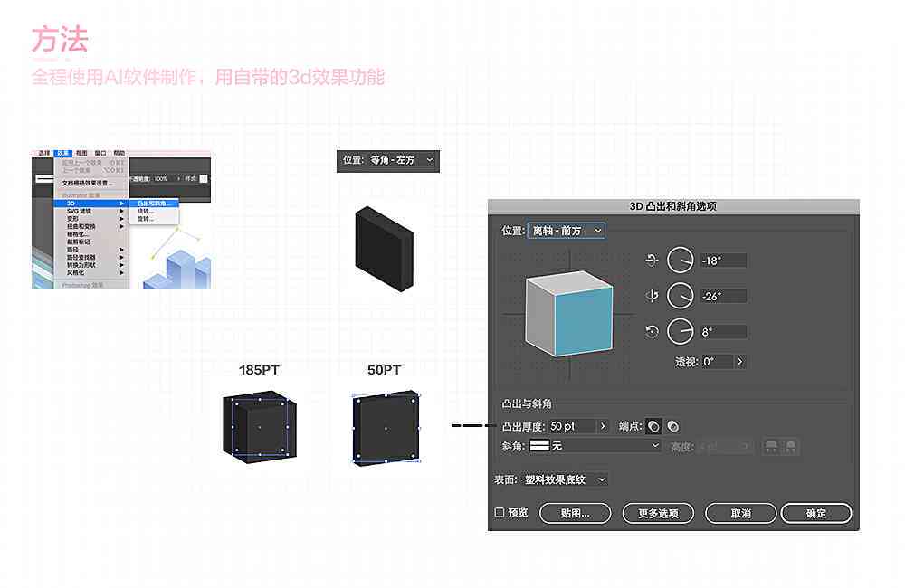Click the bevel extent out icon
This screenshot has width=905, height=588.
(x=771, y=446)
